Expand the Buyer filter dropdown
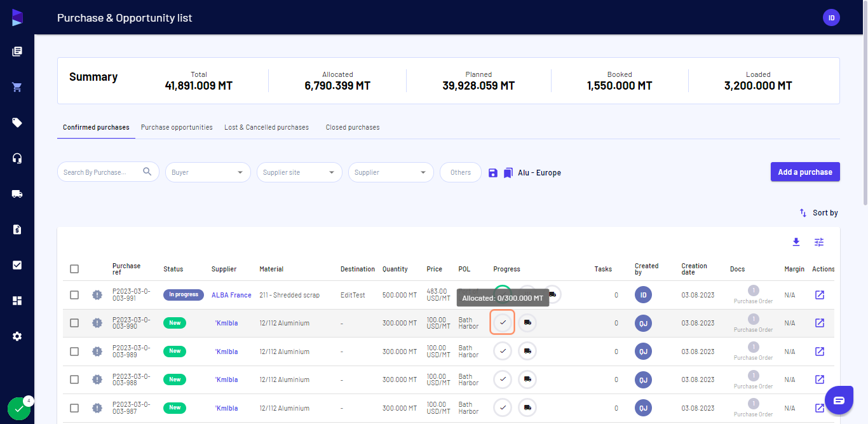Viewport: 868px width, 424px height. (x=208, y=172)
